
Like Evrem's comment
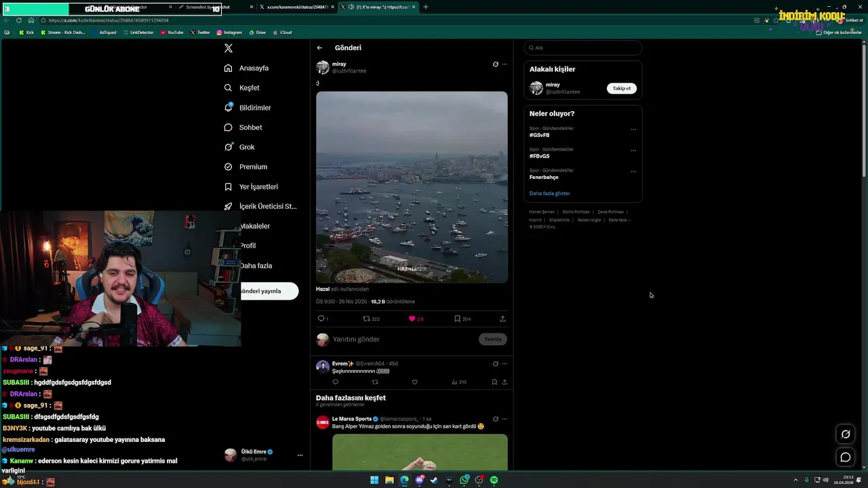(415, 382)
